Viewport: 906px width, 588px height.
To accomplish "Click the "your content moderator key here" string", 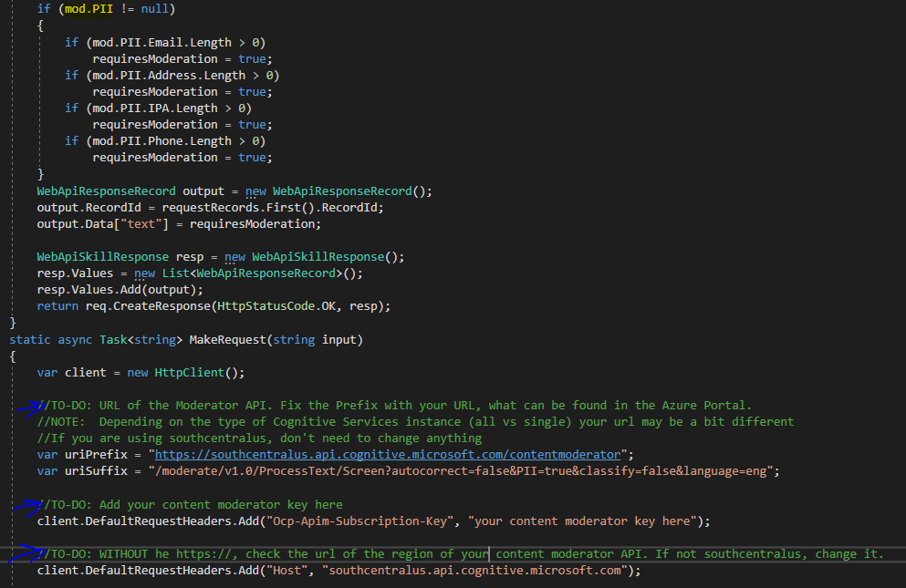I will coord(585,521).
